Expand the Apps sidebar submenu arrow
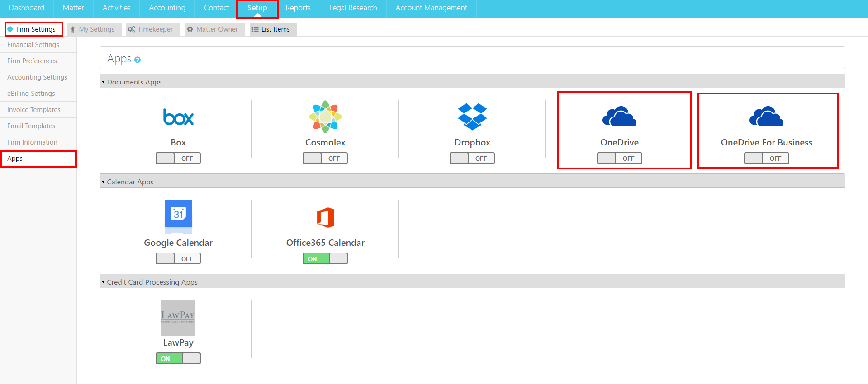This screenshot has width=868, height=384. click(x=71, y=159)
